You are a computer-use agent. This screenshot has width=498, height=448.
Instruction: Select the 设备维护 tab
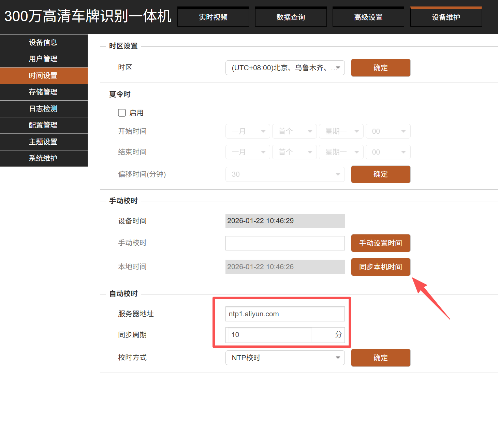click(446, 17)
